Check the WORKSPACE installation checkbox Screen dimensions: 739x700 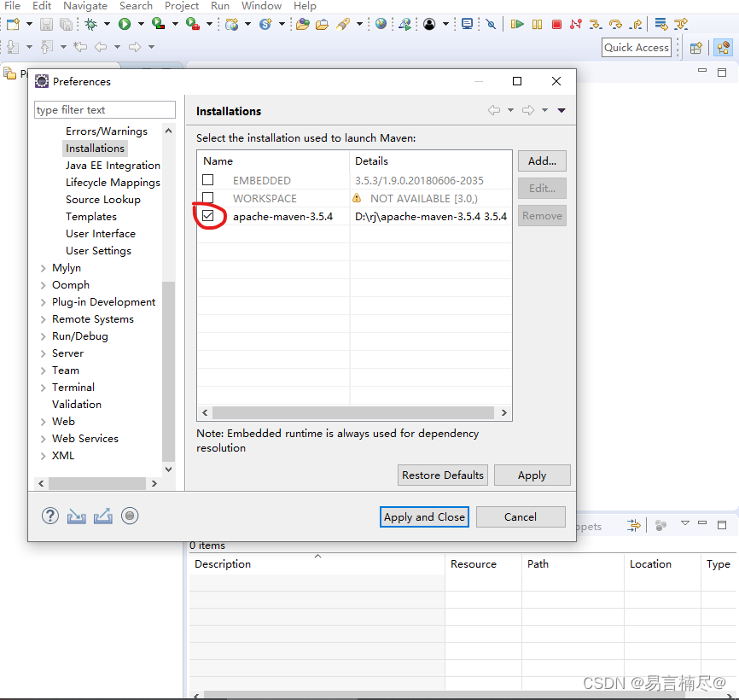pyautogui.click(x=208, y=197)
